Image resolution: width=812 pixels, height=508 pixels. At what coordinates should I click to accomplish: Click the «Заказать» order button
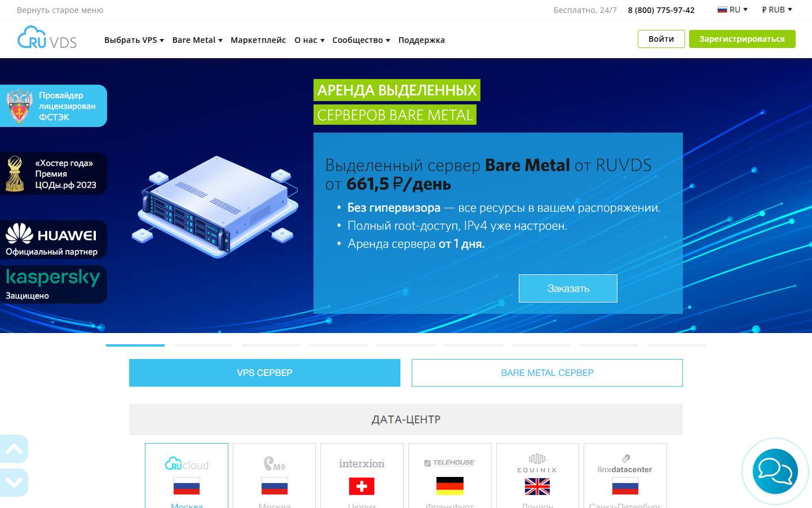coord(568,288)
